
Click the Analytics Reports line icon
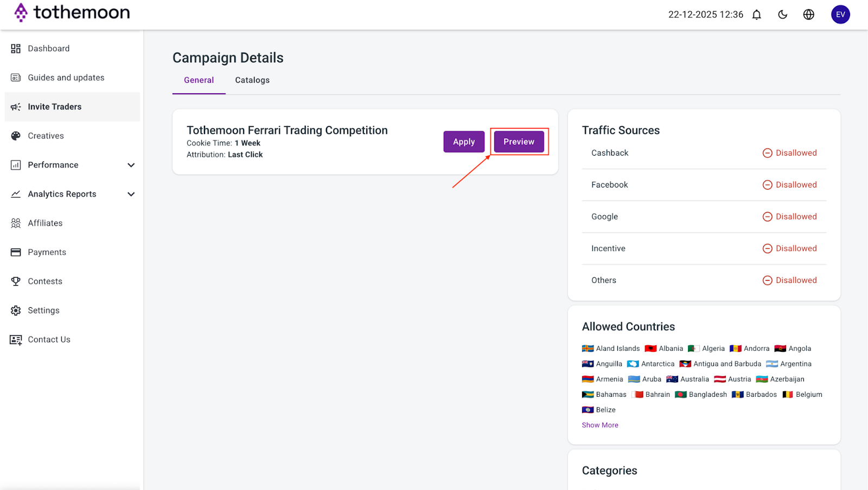(x=16, y=194)
